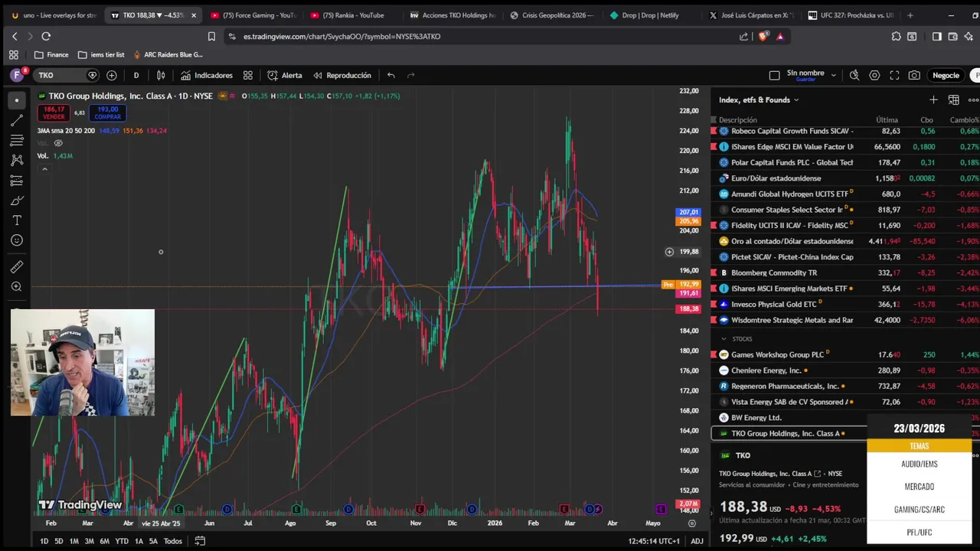Select the trend line drawing tool
This screenshot has width=980, height=551.
17,120
